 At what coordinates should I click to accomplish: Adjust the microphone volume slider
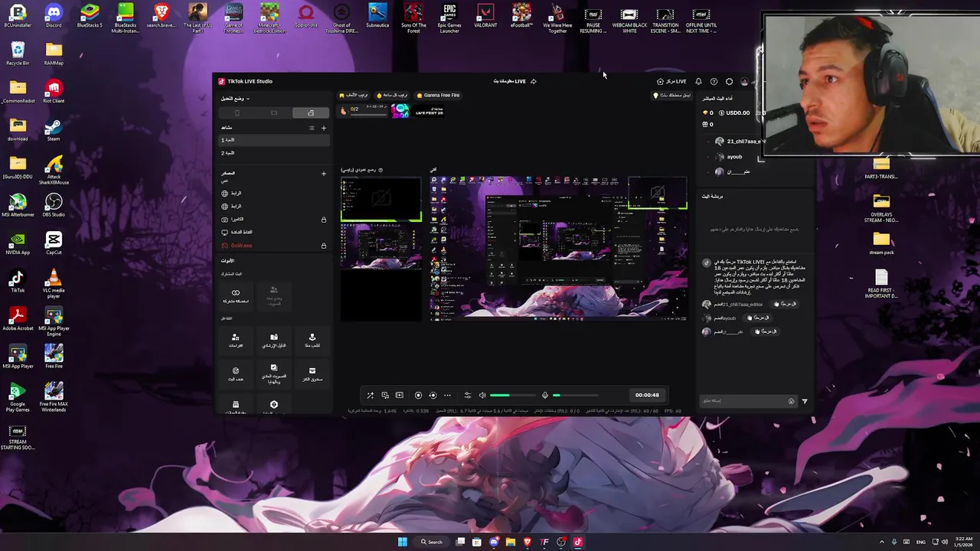pos(576,395)
